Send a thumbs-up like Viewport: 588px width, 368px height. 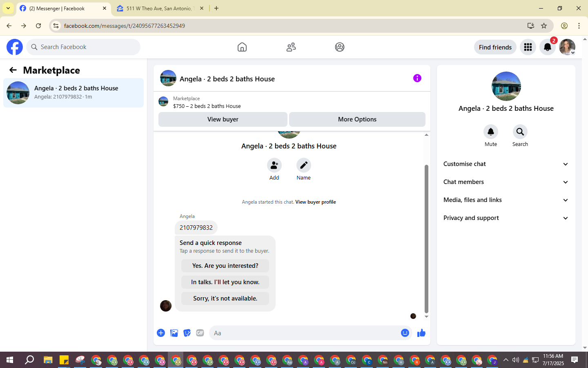click(421, 333)
